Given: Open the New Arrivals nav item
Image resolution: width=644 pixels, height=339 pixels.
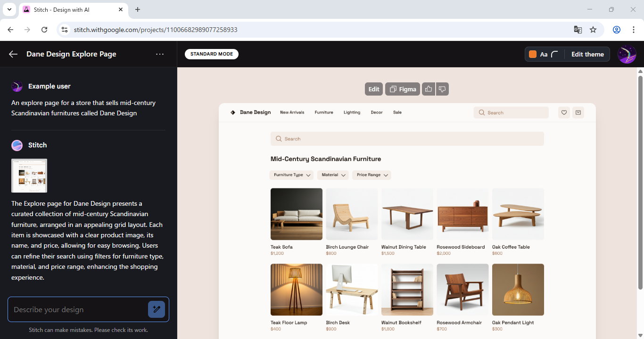Looking at the screenshot, I should pyautogui.click(x=292, y=113).
